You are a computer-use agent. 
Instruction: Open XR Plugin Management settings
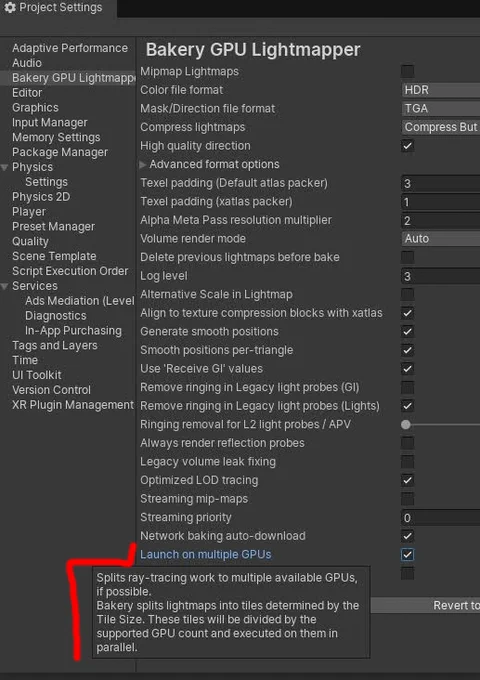[73, 405]
